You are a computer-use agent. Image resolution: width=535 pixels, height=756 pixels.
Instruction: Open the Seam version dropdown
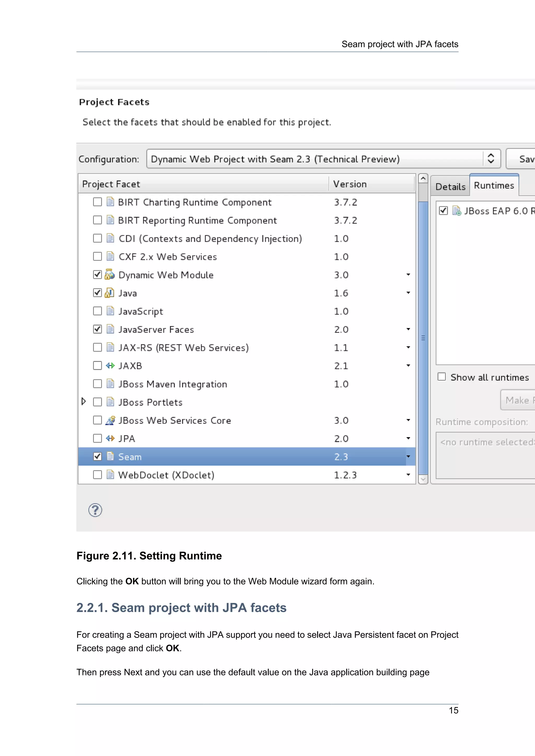tap(408, 457)
